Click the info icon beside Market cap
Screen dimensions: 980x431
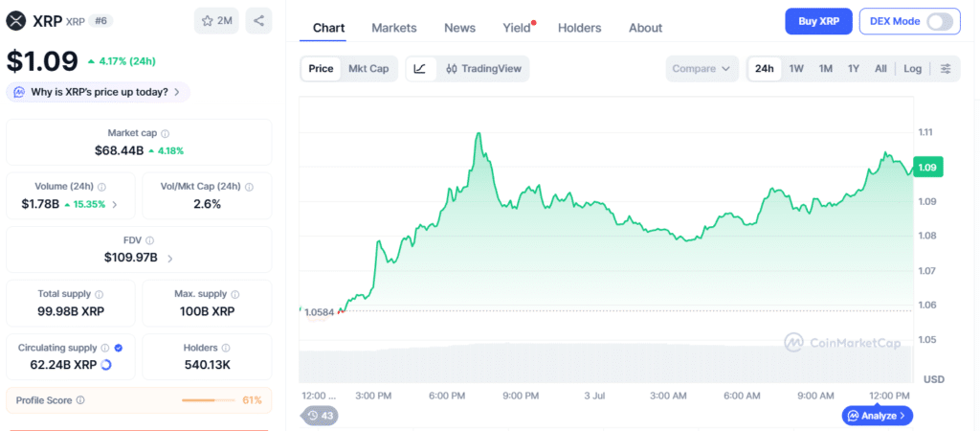pyautogui.click(x=165, y=133)
